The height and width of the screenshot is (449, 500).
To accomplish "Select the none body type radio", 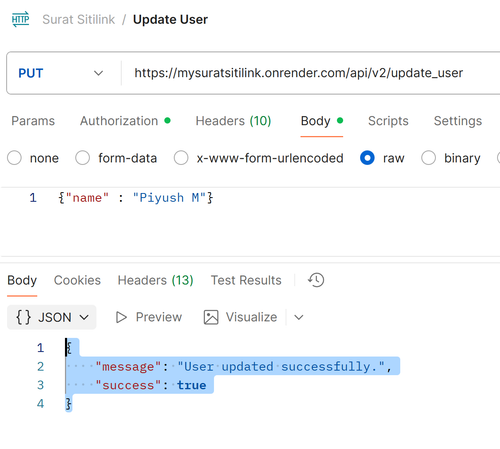I will [14, 158].
